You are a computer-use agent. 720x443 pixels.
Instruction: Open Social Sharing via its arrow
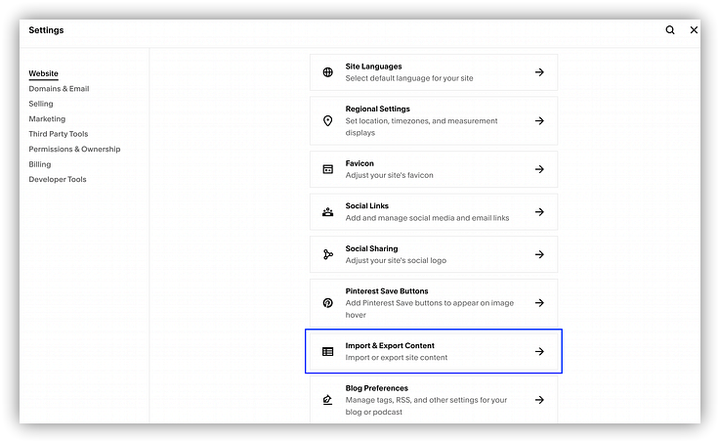pyautogui.click(x=540, y=254)
